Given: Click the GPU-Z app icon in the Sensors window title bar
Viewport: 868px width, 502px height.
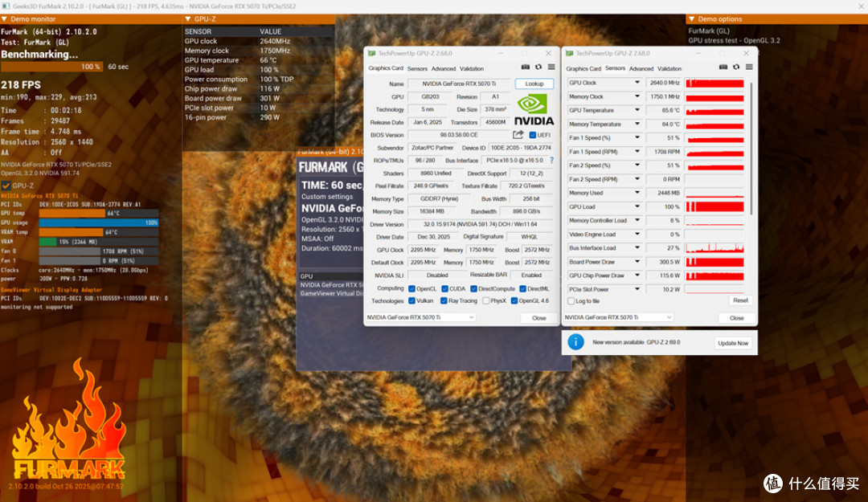Looking at the screenshot, I should point(569,53).
